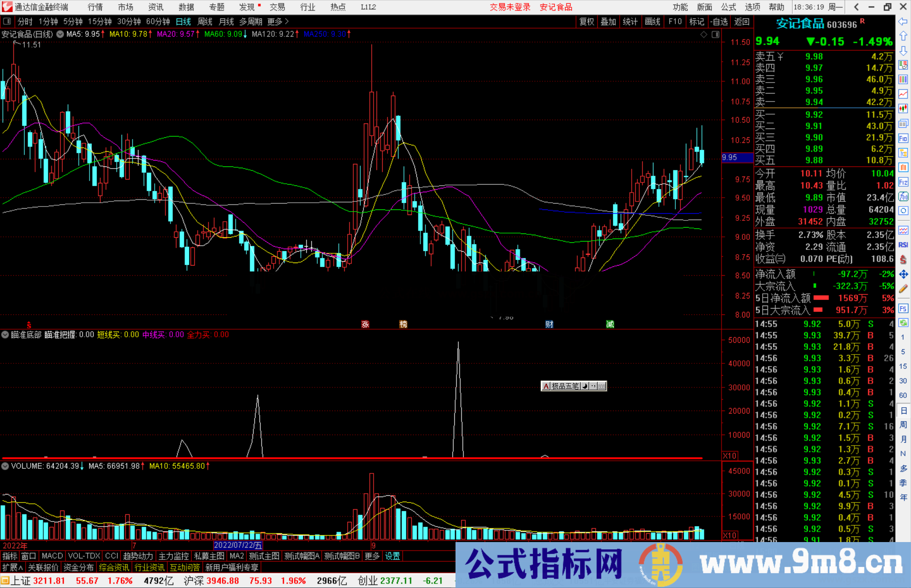This screenshot has width=911, height=588.
Task: Click the candlestick chart sidebar icon
Action: point(903,108)
